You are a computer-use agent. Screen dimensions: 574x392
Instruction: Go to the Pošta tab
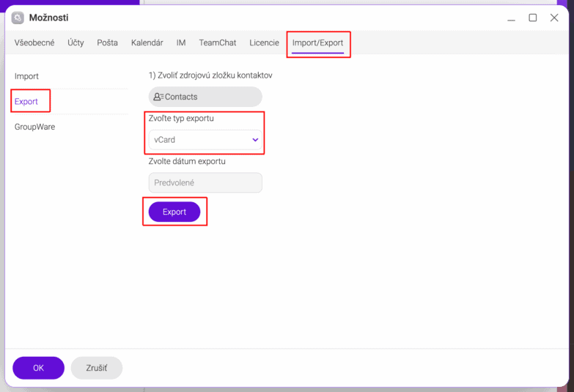pyautogui.click(x=107, y=43)
